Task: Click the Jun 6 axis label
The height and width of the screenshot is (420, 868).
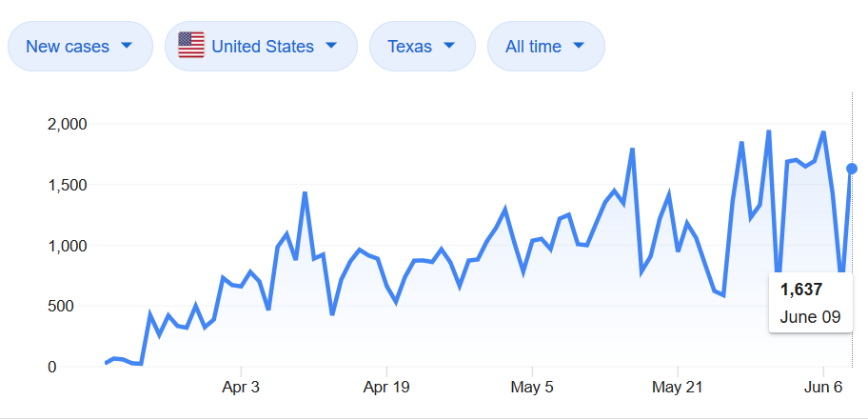Action: point(822,388)
